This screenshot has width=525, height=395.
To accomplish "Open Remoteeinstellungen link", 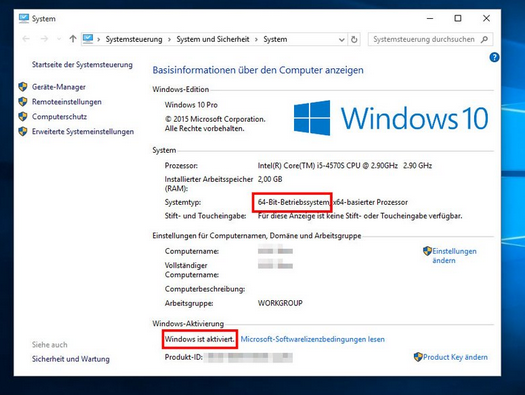I will (x=67, y=102).
